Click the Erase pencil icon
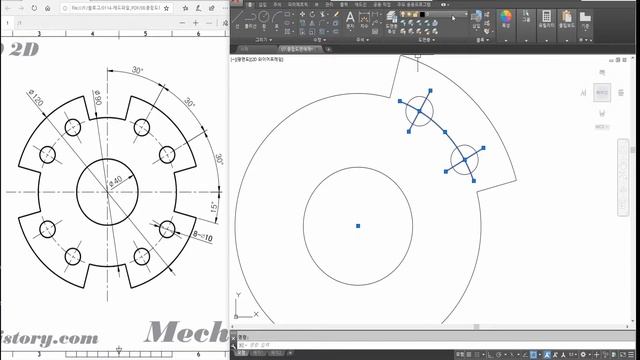 (336, 14)
